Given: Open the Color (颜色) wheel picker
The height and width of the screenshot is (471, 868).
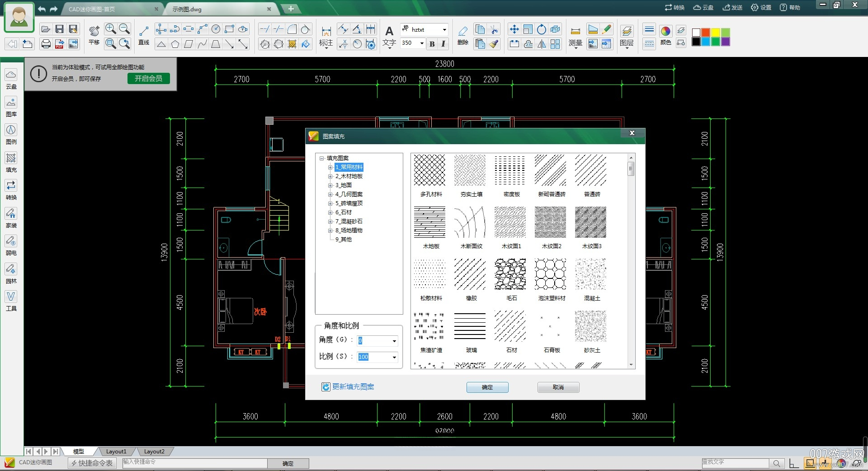Looking at the screenshot, I should (665, 35).
